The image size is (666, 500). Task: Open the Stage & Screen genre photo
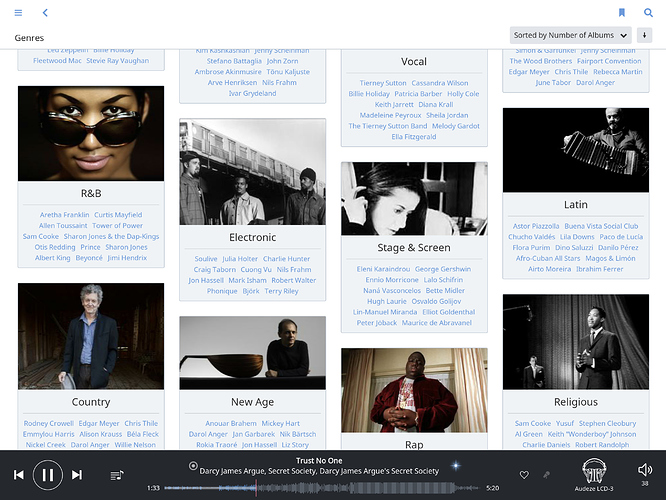414,199
